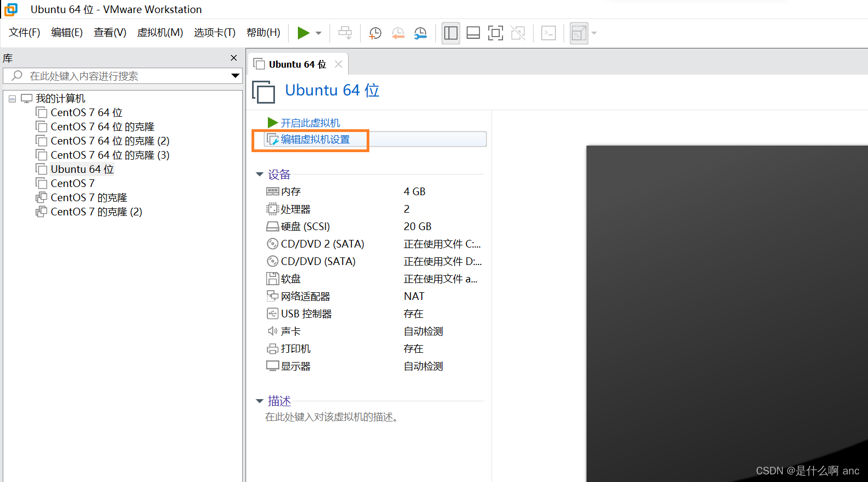Click the unity mode toolbar icon
The height and width of the screenshot is (482, 868).
click(x=518, y=33)
